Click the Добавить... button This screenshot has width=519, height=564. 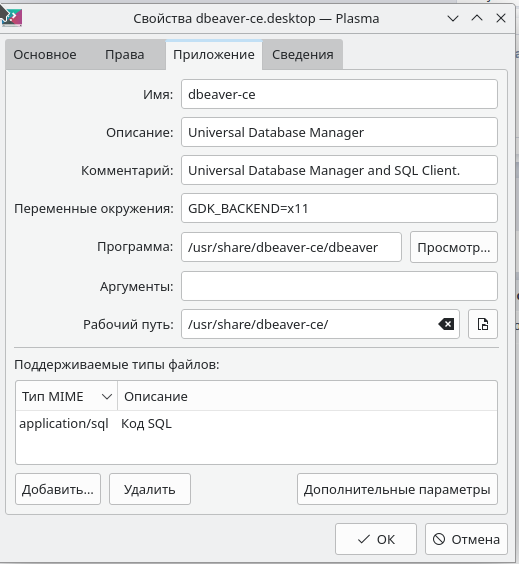pos(58,489)
